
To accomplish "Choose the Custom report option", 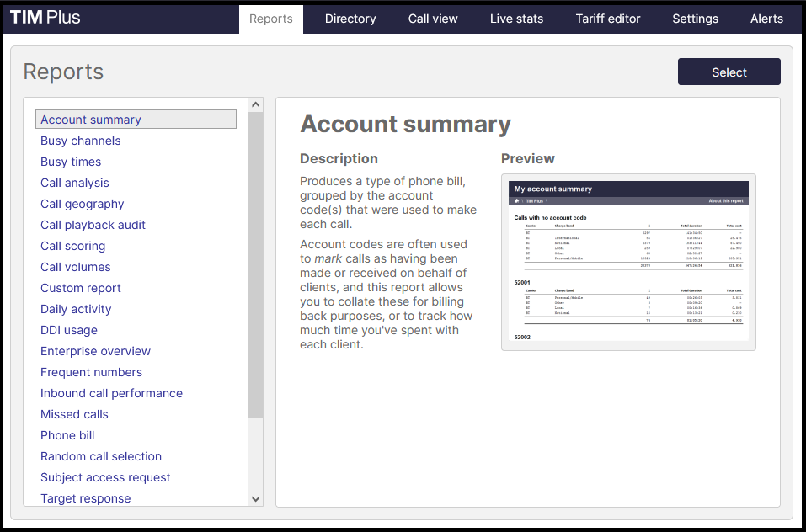I will point(80,288).
